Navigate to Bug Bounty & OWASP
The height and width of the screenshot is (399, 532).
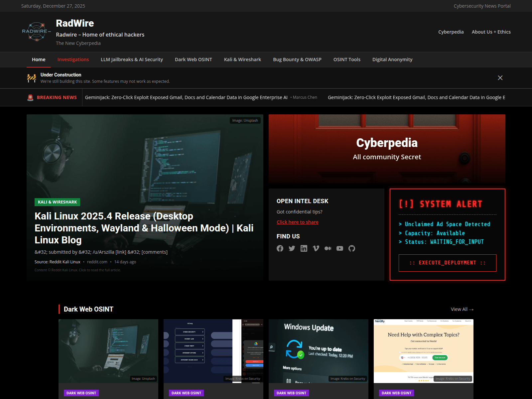click(297, 60)
